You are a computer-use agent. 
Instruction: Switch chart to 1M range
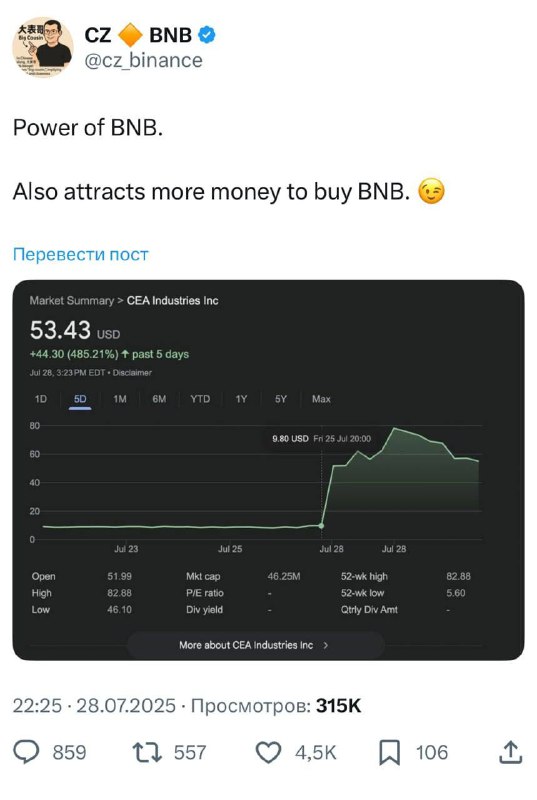pyautogui.click(x=120, y=399)
